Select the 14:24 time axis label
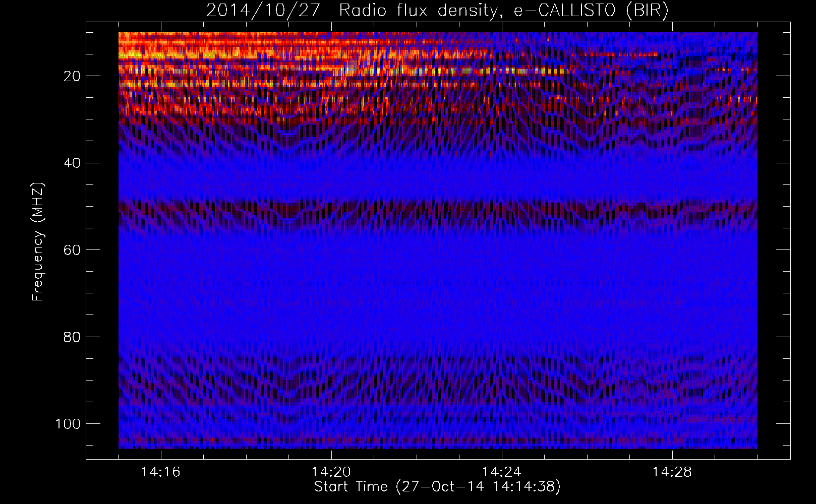 [x=502, y=472]
